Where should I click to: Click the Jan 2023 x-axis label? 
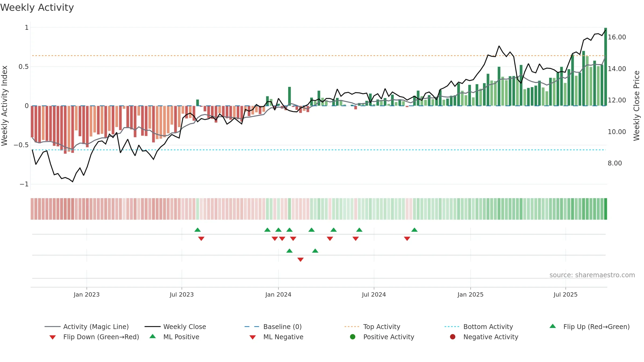(x=87, y=294)
